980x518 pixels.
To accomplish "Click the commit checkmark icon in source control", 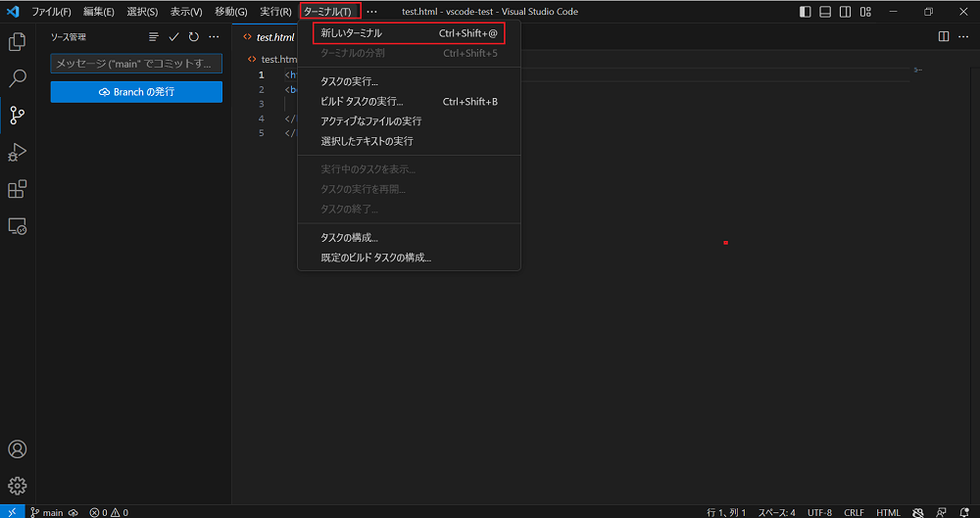I will pyautogui.click(x=173, y=37).
